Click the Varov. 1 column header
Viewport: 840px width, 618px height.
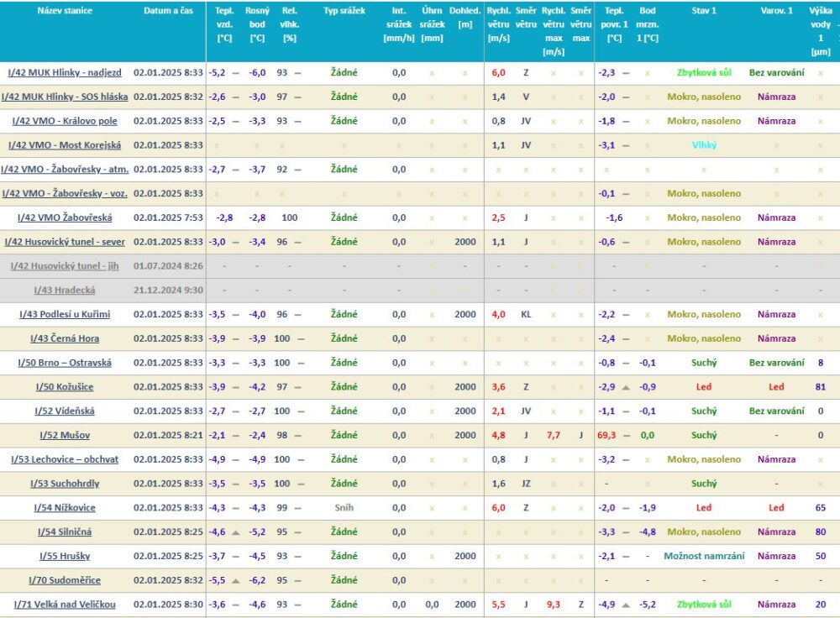[776, 11]
